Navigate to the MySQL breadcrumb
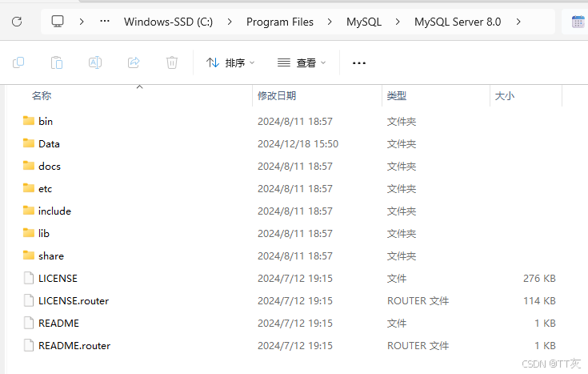The width and height of the screenshot is (588, 374). pos(364,22)
